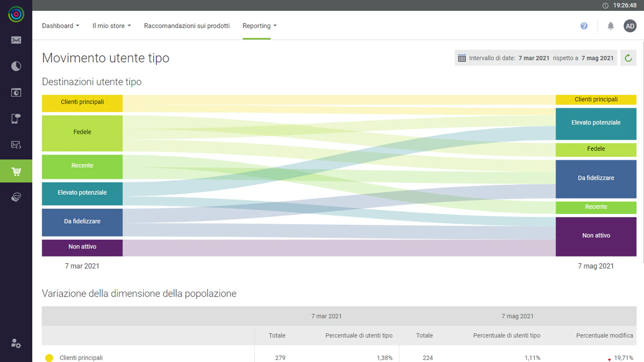Click the 7 mag 2021 table column header

pos(518,316)
